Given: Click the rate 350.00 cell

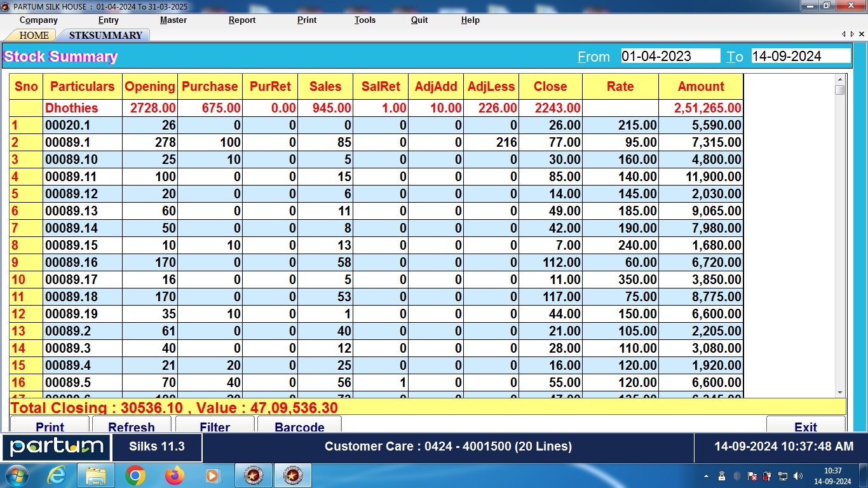Looking at the screenshot, I should click(x=620, y=280).
